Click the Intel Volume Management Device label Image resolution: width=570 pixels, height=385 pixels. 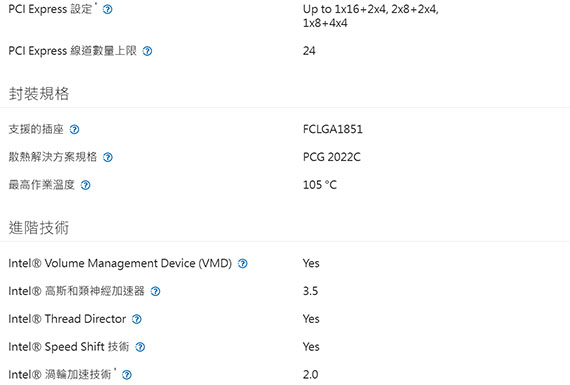pyautogui.click(x=120, y=263)
